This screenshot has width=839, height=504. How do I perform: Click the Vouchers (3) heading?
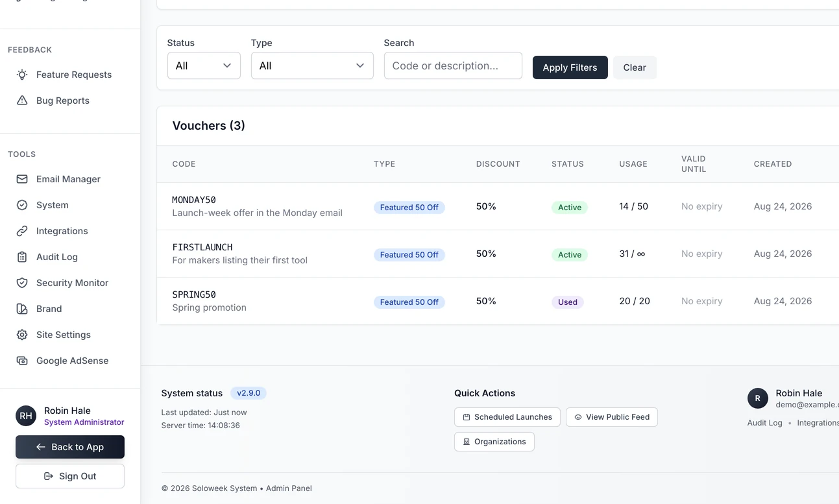click(x=209, y=126)
